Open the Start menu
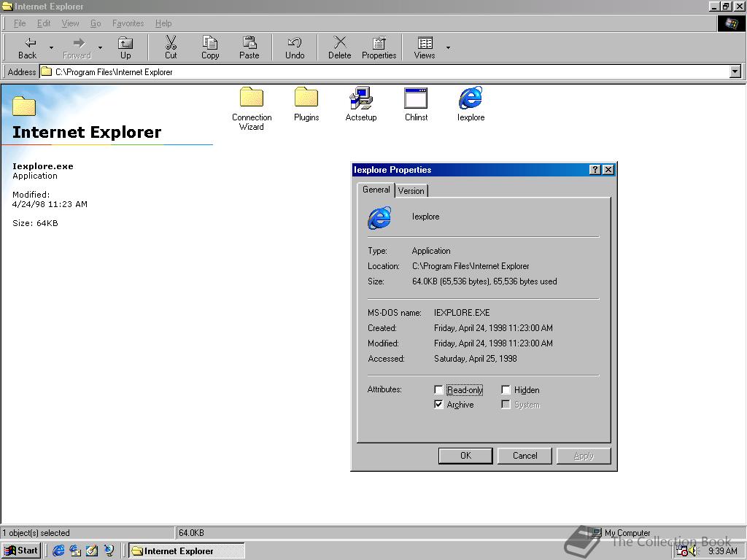747x560 pixels. [x=21, y=551]
